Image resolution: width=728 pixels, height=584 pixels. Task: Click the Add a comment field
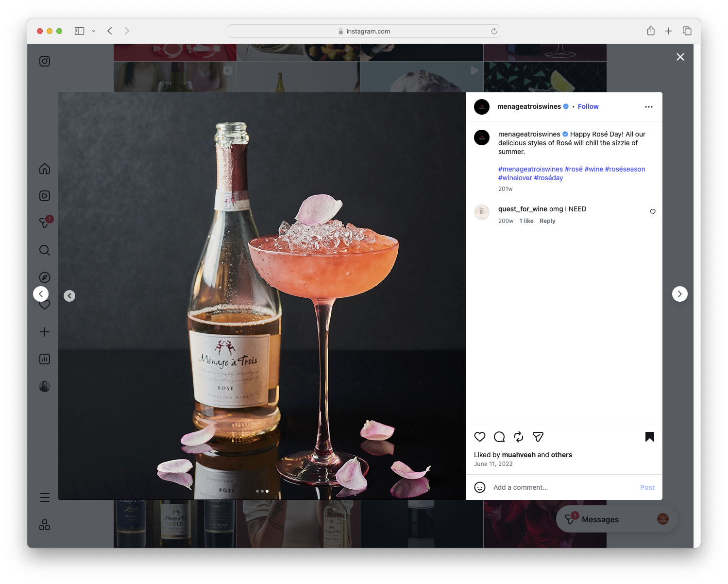point(521,487)
